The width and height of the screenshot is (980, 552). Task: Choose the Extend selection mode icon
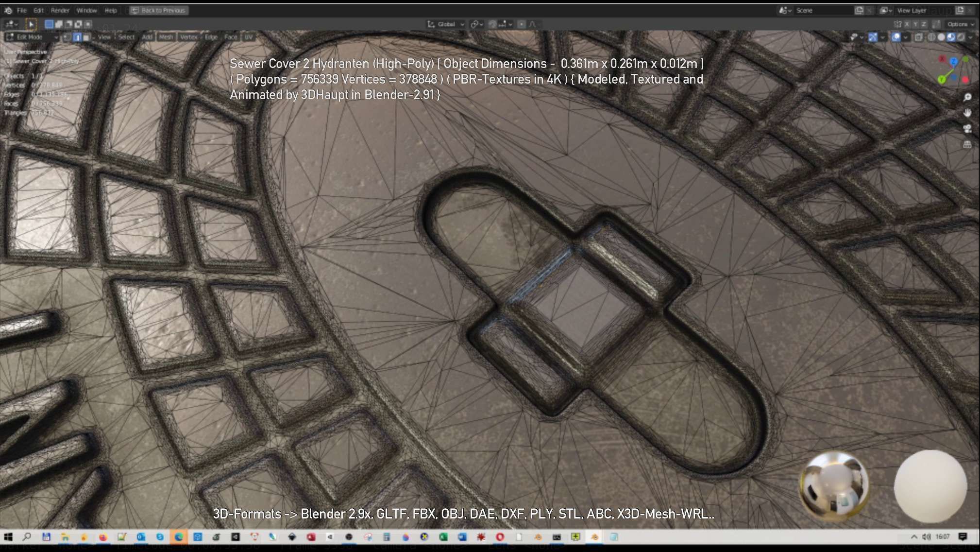[x=59, y=24]
